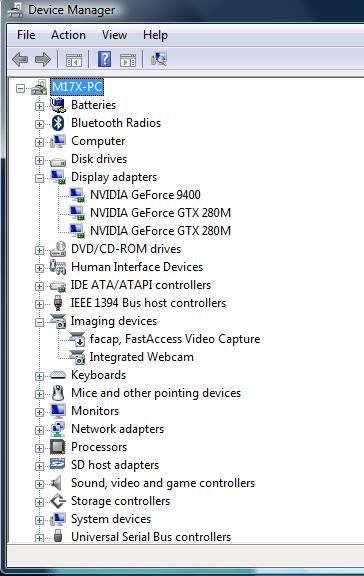Select the Network adapters label
The height and width of the screenshot is (576, 364).
pos(118,429)
